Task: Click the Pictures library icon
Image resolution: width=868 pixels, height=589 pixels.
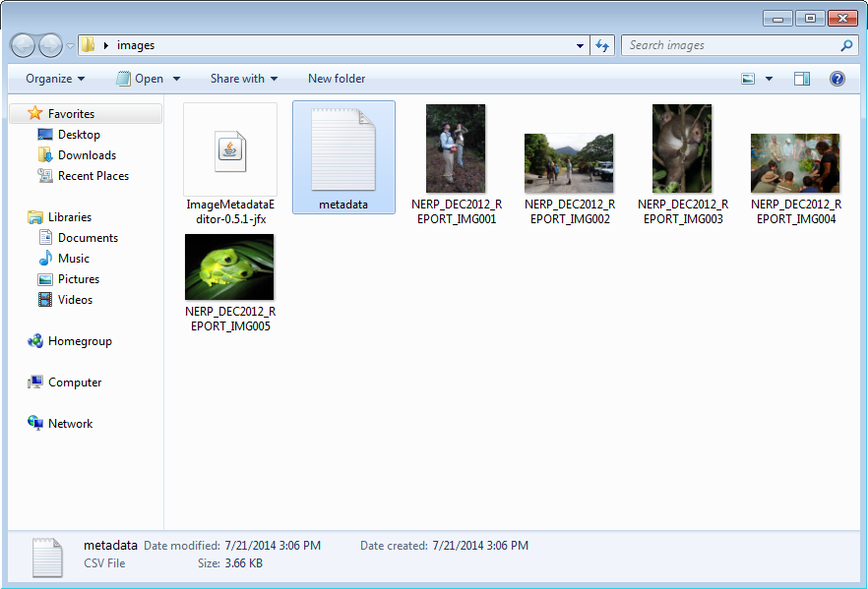Action: 45,279
